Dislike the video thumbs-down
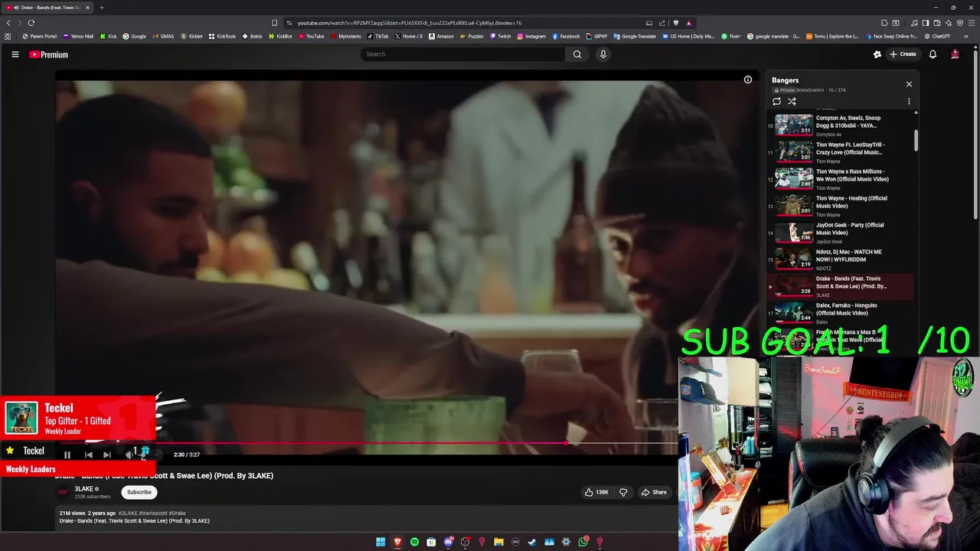980x551 pixels. coord(623,492)
